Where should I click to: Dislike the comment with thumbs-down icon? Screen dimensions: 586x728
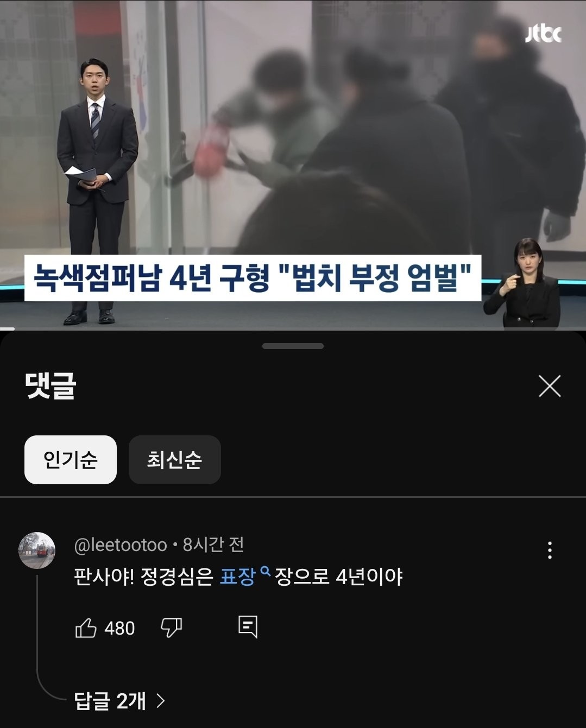[172, 628]
